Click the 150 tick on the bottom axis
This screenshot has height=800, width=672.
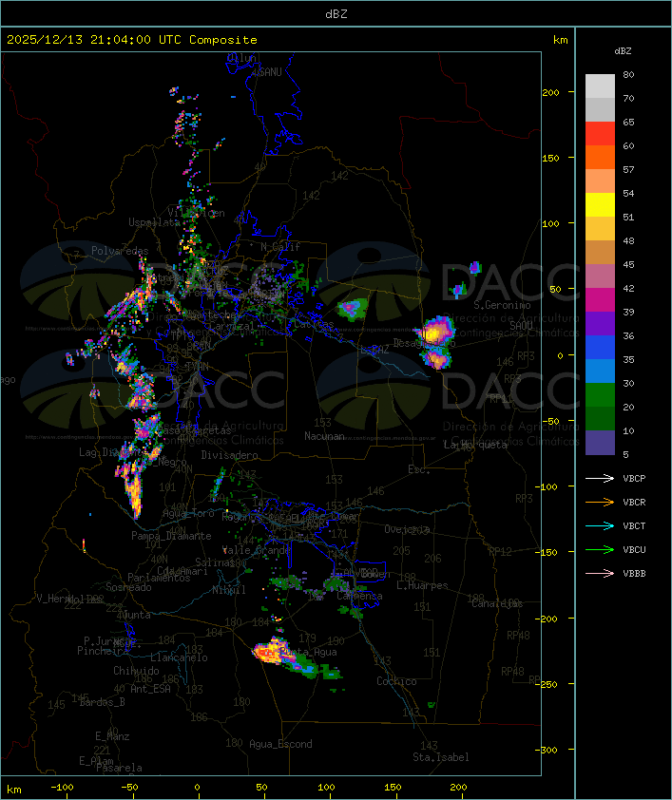click(393, 788)
